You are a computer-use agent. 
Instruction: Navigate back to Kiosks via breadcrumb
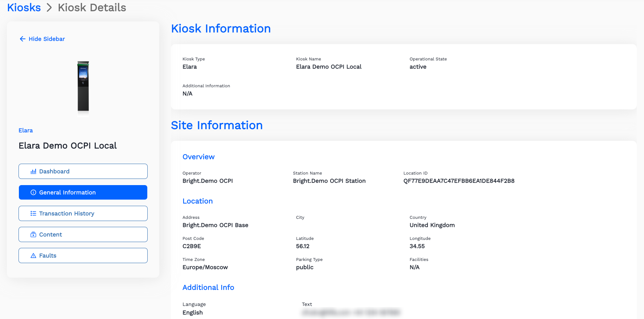(24, 8)
